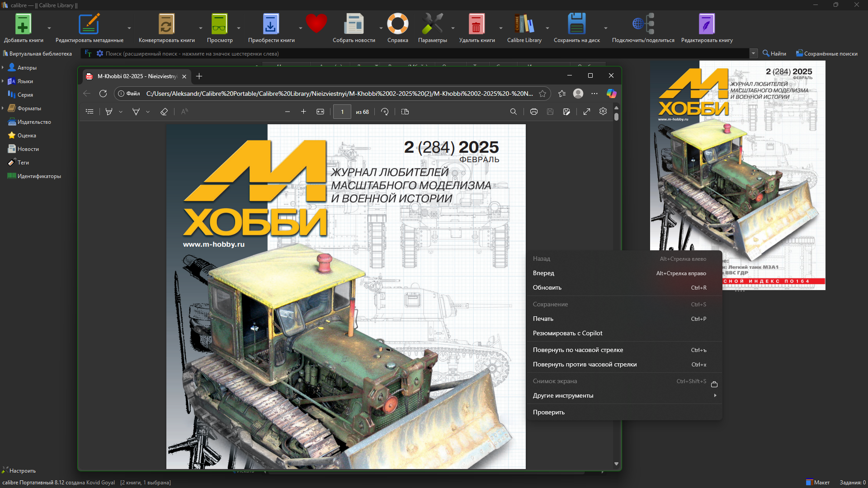Click the Find search button
The height and width of the screenshot is (488, 868).
[x=774, y=53]
